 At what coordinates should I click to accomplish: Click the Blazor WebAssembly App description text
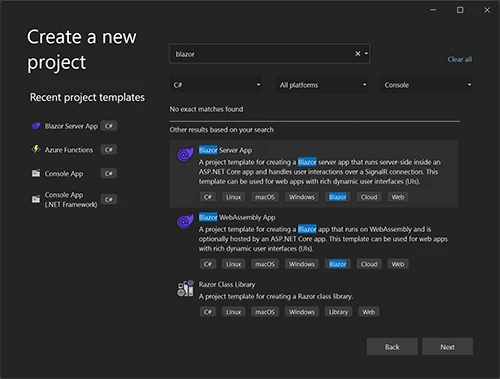point(323,239)
